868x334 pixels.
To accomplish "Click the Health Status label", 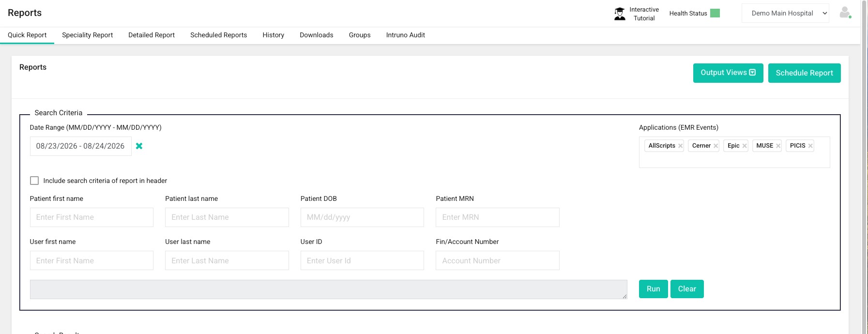I will pyautogui.click(x=688, y=13).
